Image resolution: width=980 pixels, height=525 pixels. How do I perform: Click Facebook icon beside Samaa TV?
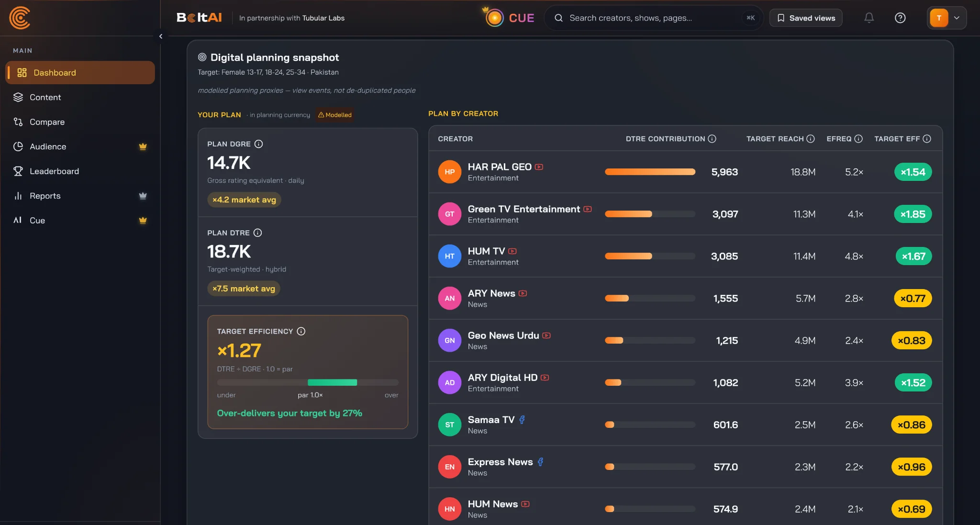click(522, 420)
